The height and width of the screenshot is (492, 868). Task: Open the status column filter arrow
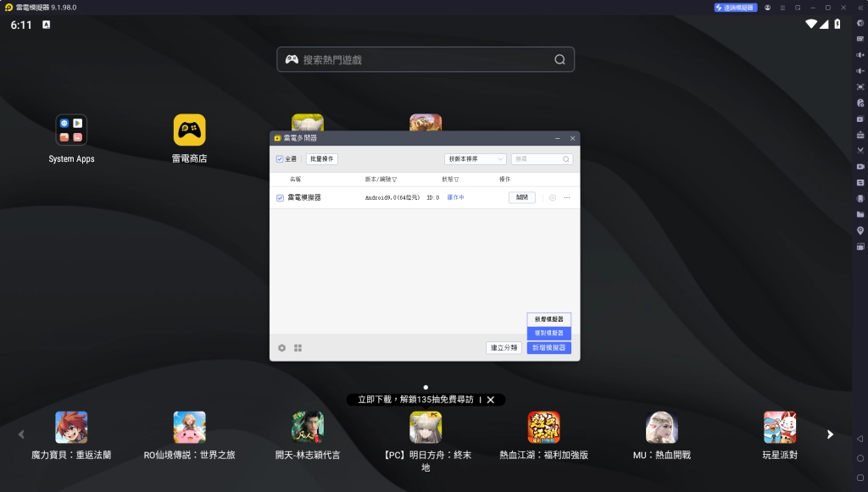(457, 180)
